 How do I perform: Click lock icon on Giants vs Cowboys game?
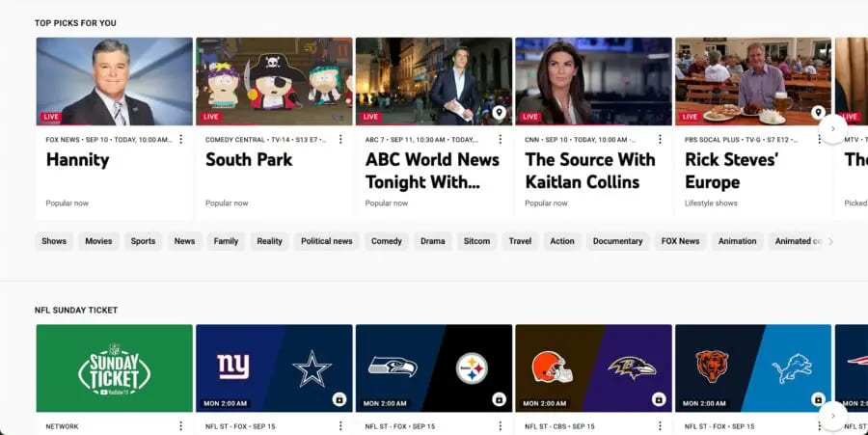[x=339, y=399]
